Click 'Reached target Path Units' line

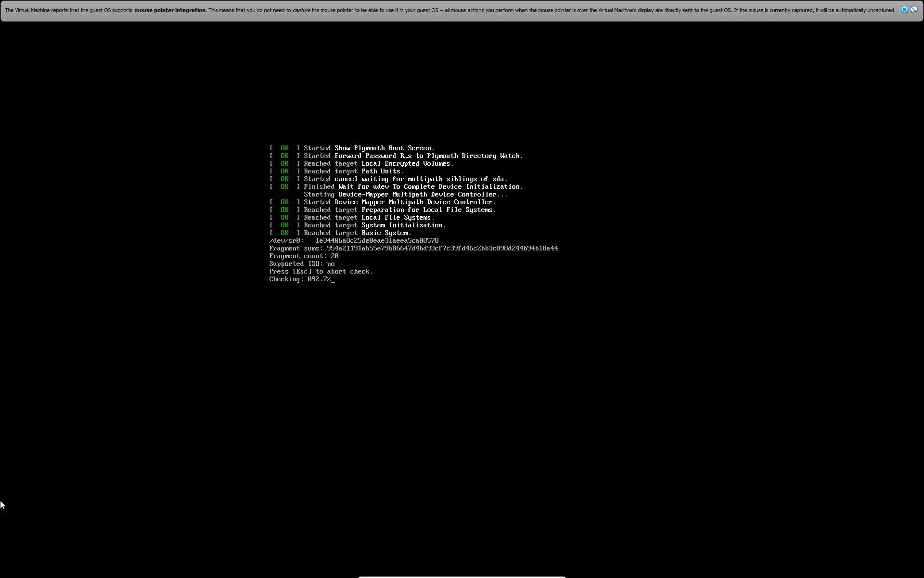[353, 171]
